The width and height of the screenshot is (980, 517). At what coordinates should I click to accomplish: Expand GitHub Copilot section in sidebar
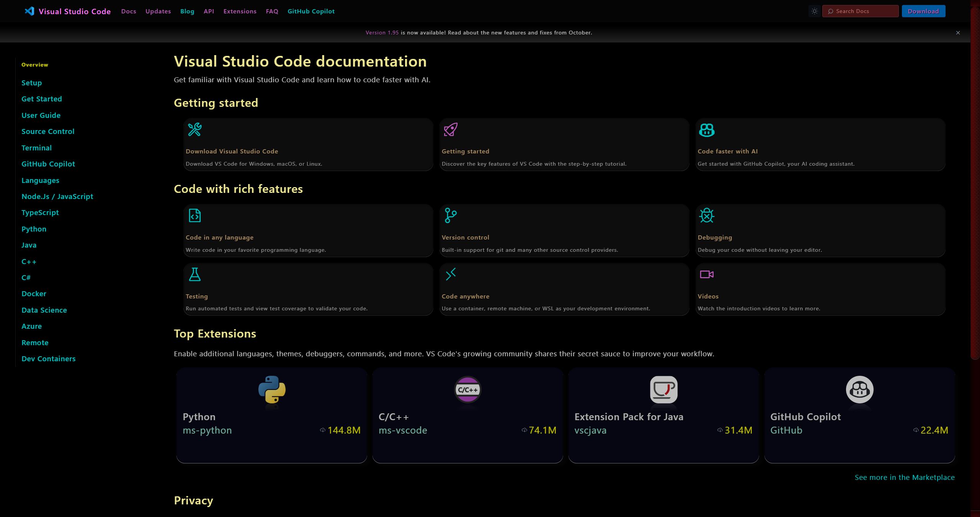coord(48,164)
